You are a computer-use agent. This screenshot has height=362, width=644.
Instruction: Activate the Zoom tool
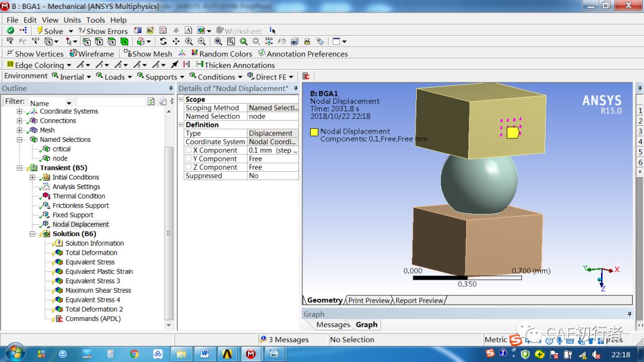coord(189,42)
